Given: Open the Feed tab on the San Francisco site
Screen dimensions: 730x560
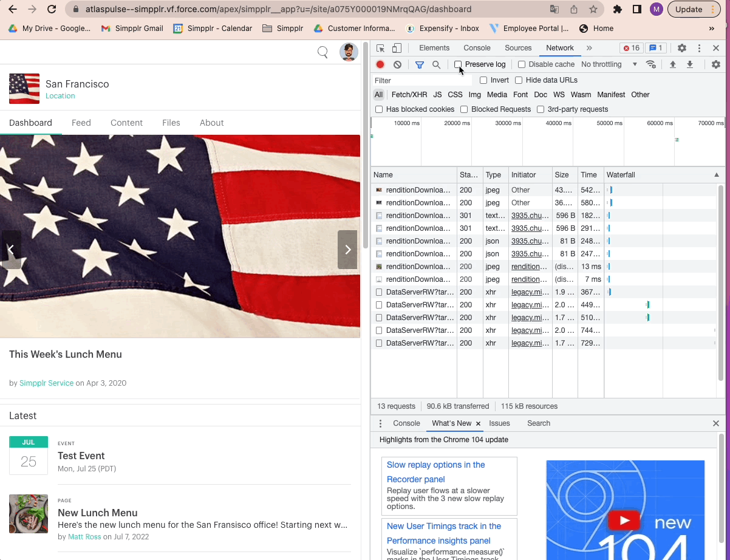Looking at the screenshot, I should [x=81, y=123].
